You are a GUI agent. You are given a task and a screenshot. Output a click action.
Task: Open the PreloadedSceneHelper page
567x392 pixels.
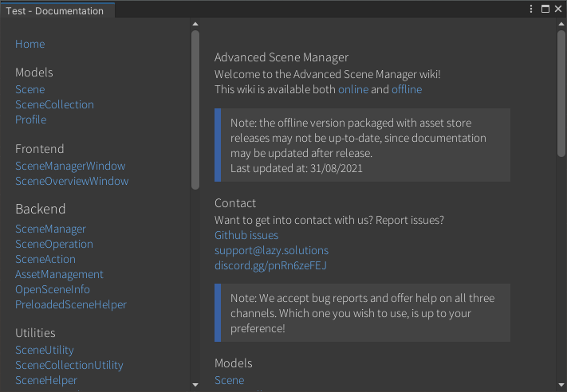pos(71,305)
